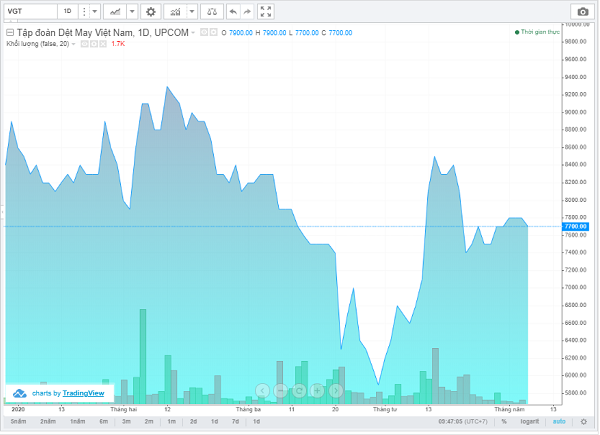This screenshot has height=435, width=600.
Task: Toggle percent scale mode
Action: coord(504,422)
